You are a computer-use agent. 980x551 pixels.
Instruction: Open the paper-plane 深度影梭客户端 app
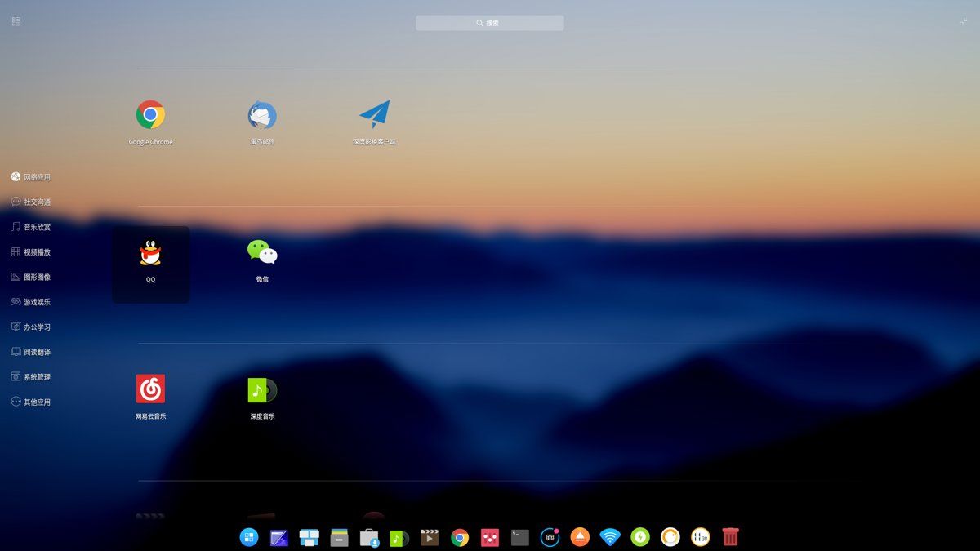(374, 115)
